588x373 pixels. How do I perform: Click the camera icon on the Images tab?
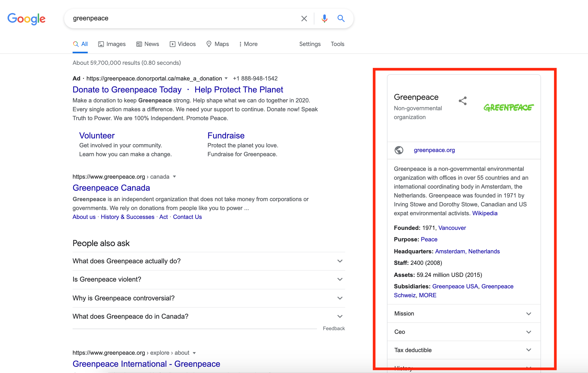point(101,44)
